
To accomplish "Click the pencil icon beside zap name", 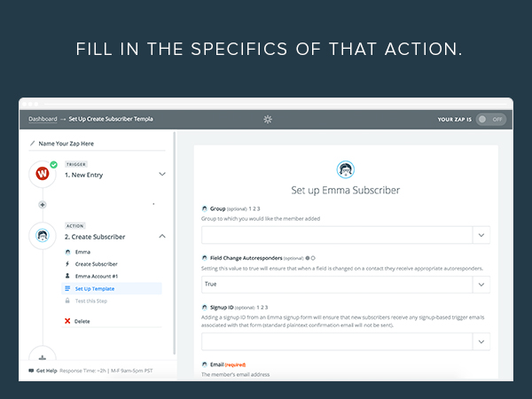I will pyautogui.click(x=33, y=144).
